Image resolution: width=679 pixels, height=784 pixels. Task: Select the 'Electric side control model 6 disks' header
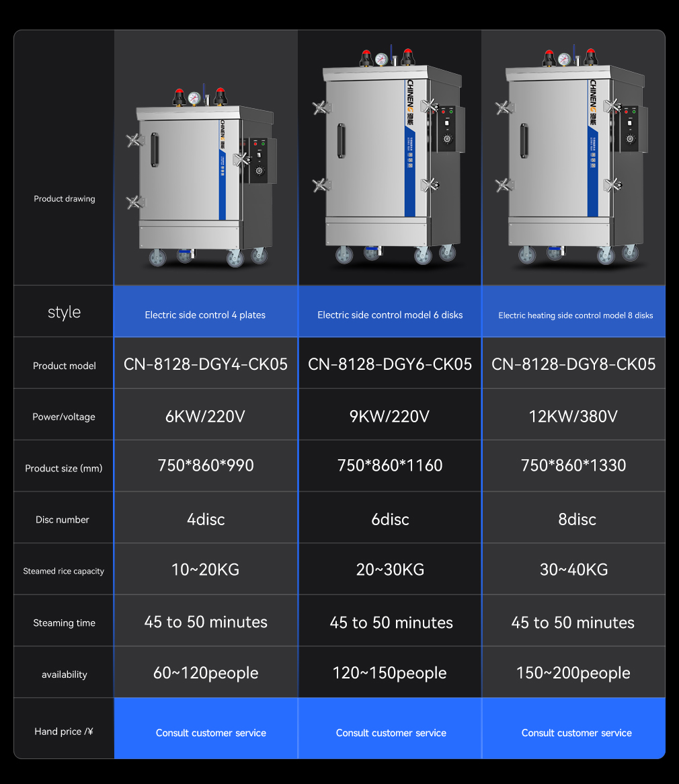coord(390,315)
